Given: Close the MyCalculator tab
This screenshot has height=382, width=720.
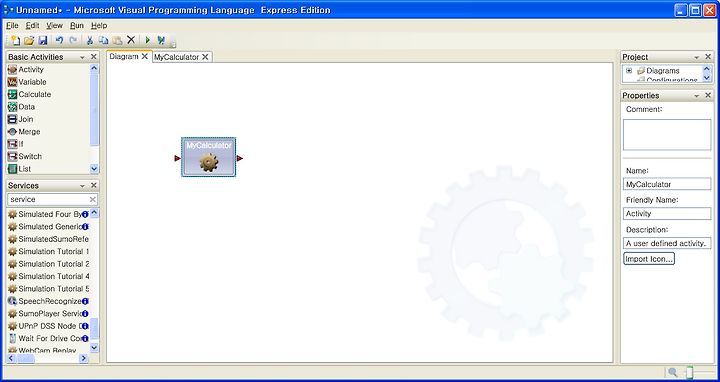Looking at the screenshot, I should tap(205, 57).
